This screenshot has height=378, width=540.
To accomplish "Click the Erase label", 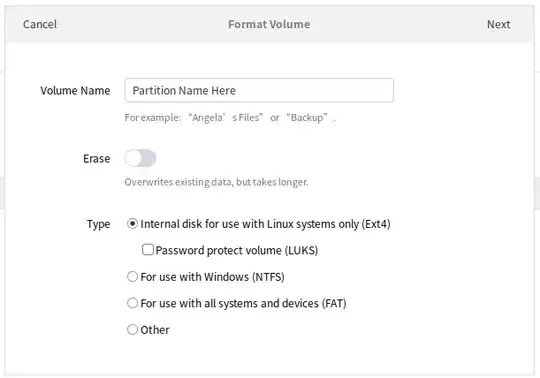I will click(96, 159).
